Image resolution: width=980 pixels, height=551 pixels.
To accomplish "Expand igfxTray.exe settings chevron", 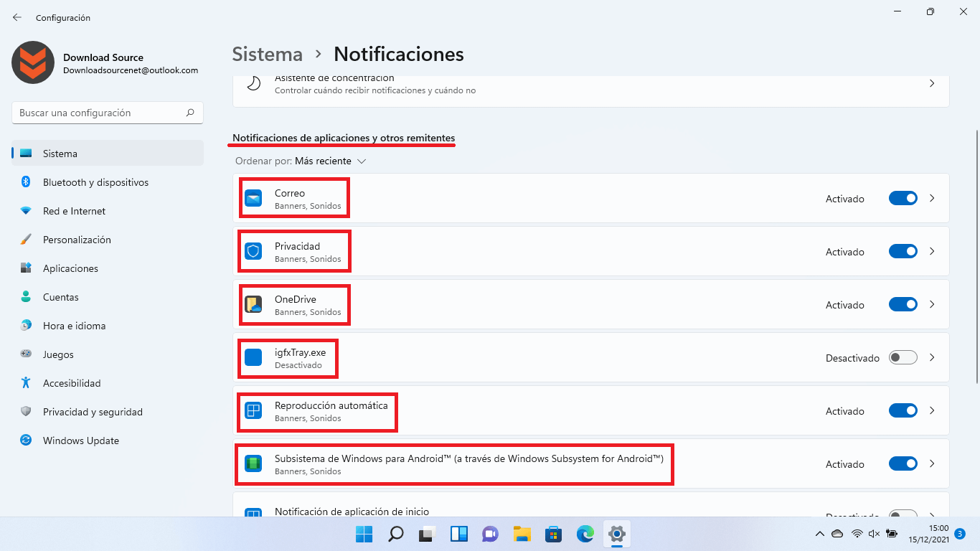I will [x=932, y=357].
